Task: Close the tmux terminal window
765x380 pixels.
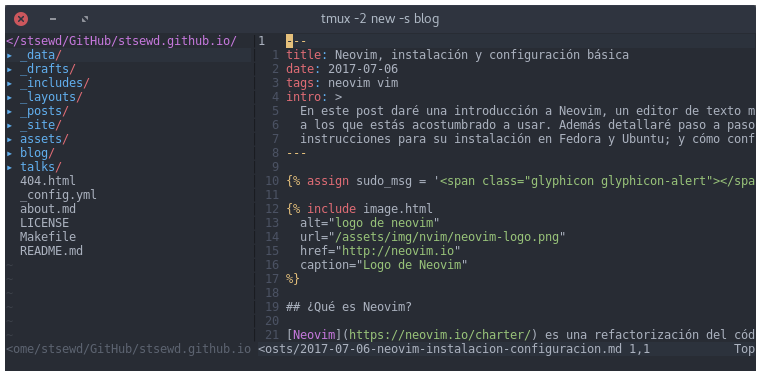Action: pos(21,19)
